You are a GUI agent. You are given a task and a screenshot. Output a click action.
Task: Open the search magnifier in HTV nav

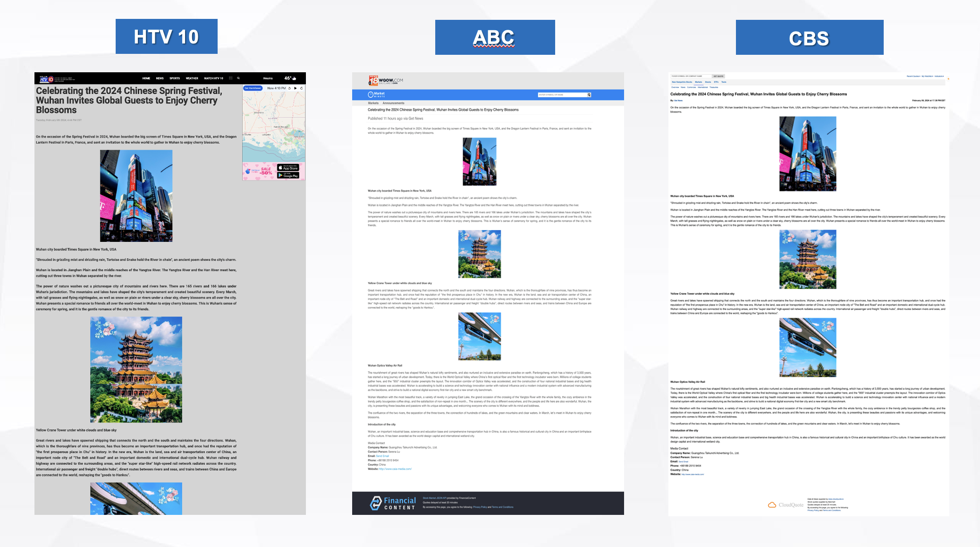(238, 78)
